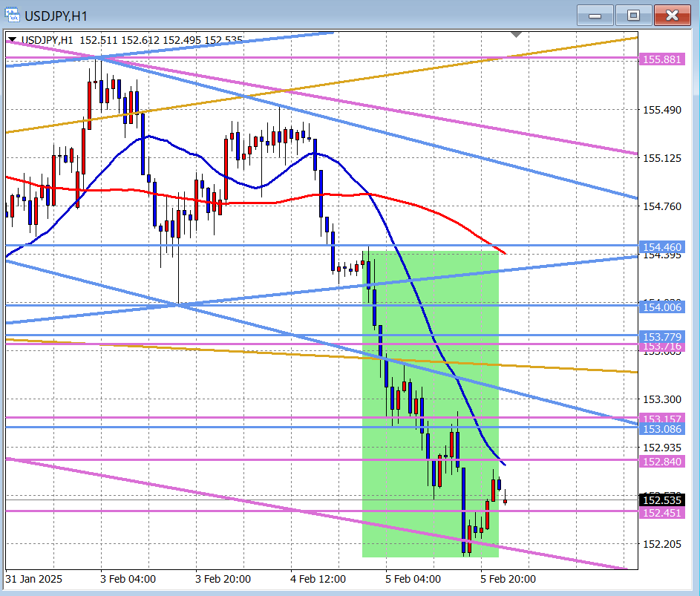Select the 152.840 pink level label
Viewport: 700px width, 596px height.
[x=661, y=462]
